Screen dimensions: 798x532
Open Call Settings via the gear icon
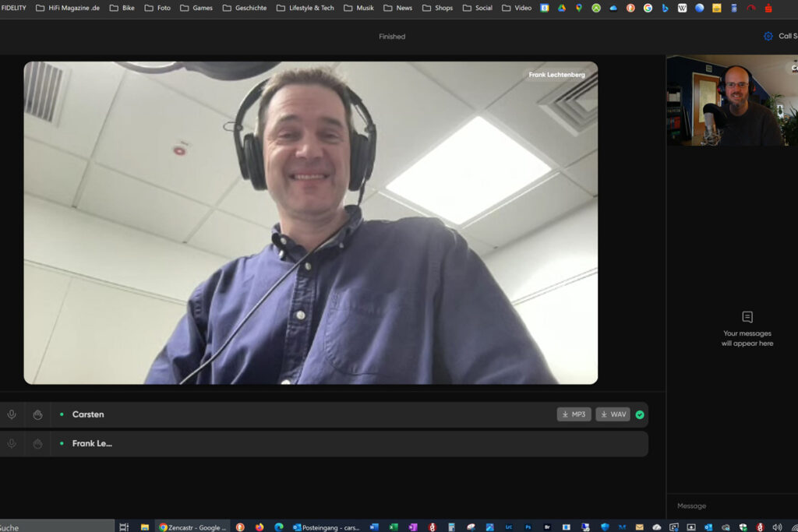(768, 36)
